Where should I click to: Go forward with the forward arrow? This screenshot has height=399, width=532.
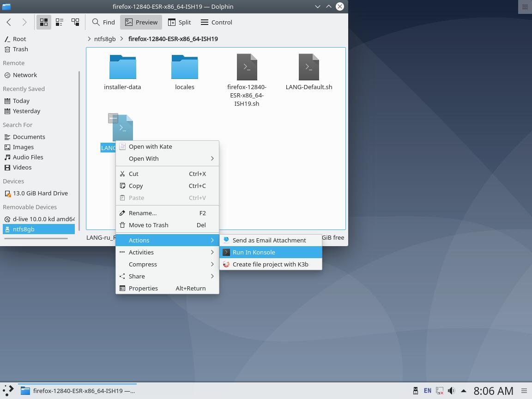tap(24, 22)
